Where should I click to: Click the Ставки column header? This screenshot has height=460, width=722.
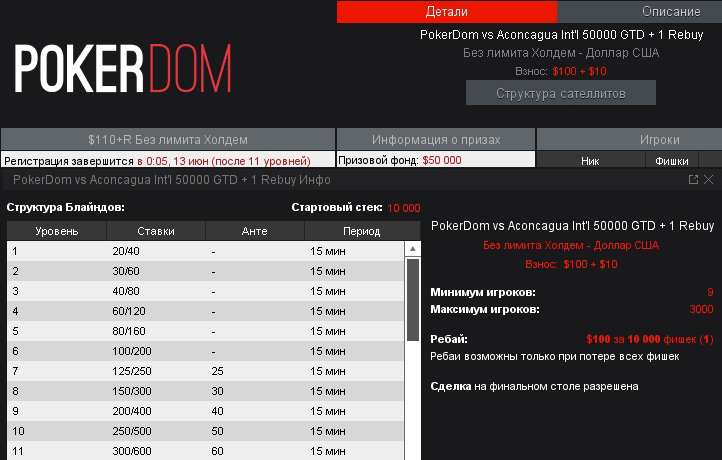156,231
